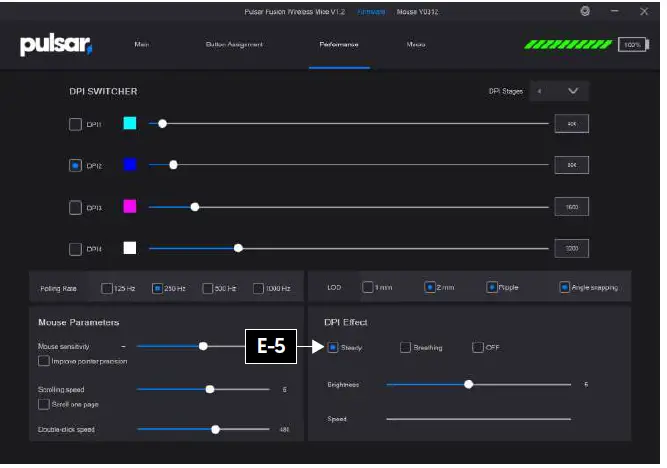Image resolution: width=667 pixels, height=468 pixels.
Task: Click the green battery charge bar
Action: (x=568, y=45)
